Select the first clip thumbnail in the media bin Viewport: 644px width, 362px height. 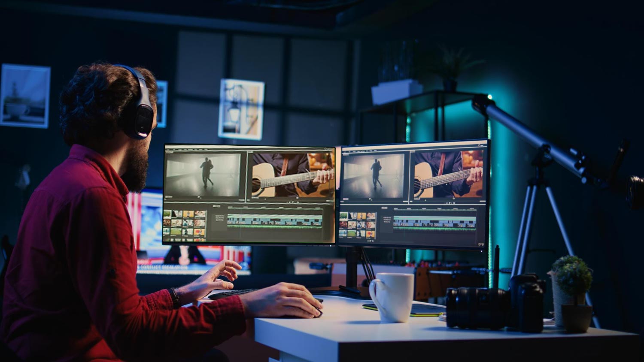click(x=343, y=215)
